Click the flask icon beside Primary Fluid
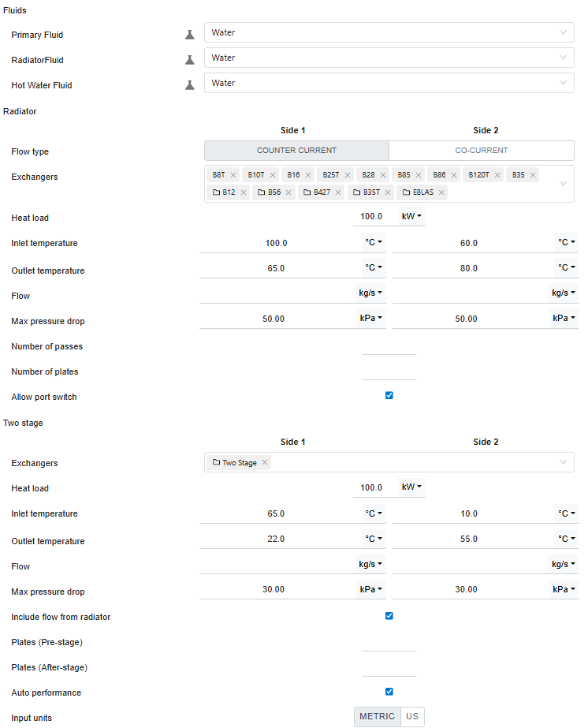This screenshot has width=588, height=728. (x=189, y=35)
